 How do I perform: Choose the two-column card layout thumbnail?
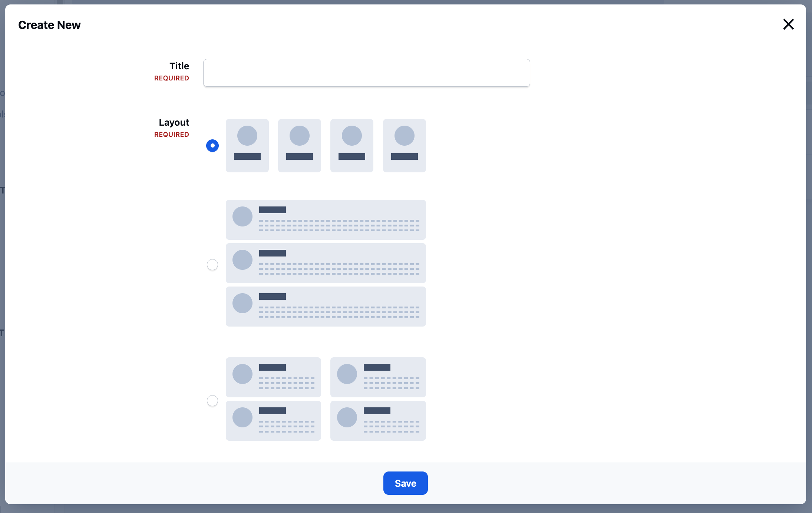click(326, 399)
